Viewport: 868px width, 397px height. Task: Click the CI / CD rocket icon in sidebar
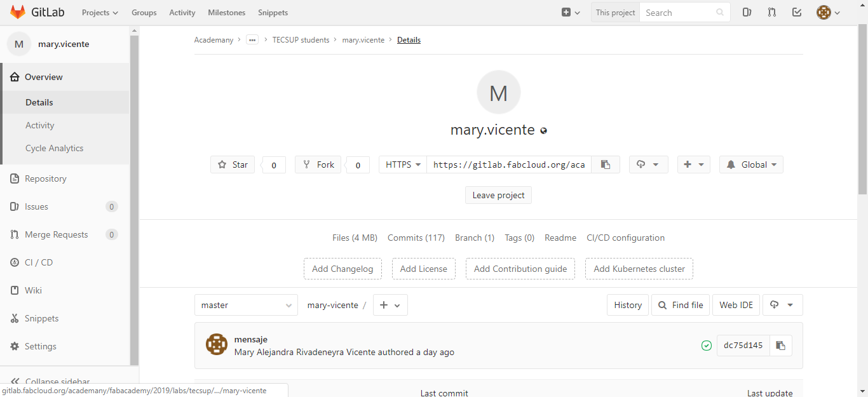tap(15, 262)
